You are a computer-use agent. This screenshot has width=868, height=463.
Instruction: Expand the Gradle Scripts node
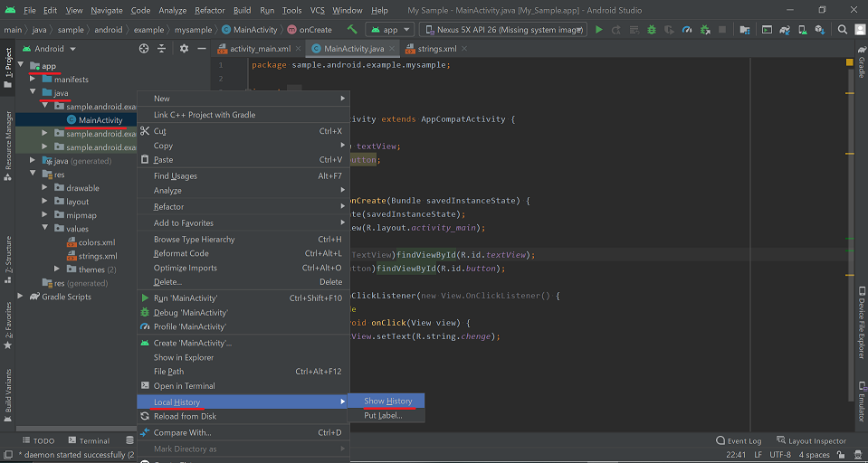(x=21, y=297)
